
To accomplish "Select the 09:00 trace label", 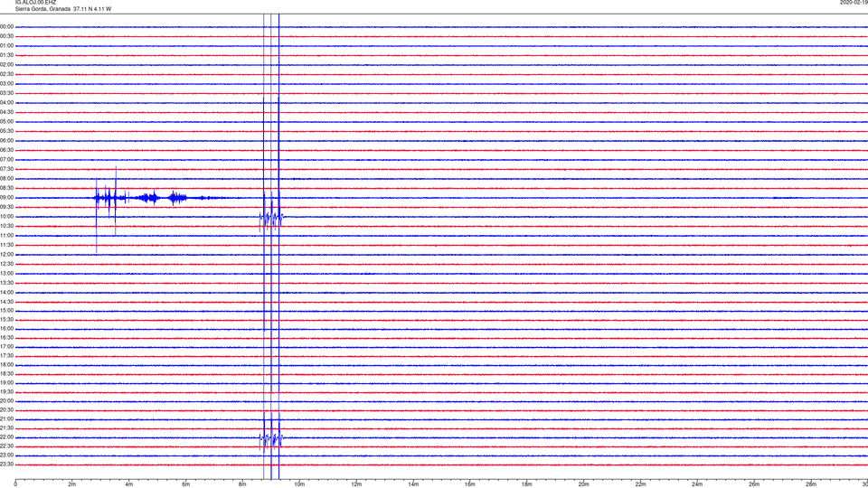I will click(6, 198).
